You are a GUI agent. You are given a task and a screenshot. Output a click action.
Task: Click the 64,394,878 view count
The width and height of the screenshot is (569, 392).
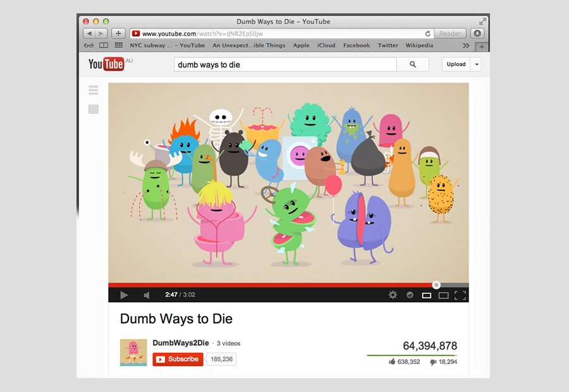point(430,346)
